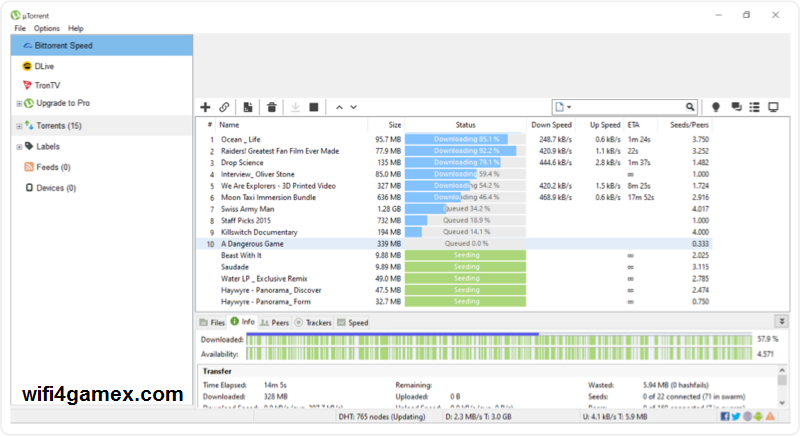Open the Help menu

(x=76, y=29)
